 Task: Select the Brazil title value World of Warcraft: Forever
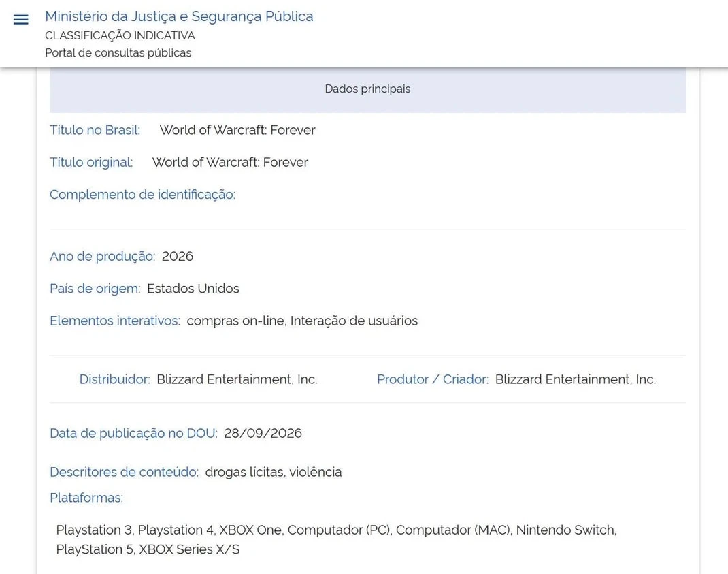pos(237,130)
